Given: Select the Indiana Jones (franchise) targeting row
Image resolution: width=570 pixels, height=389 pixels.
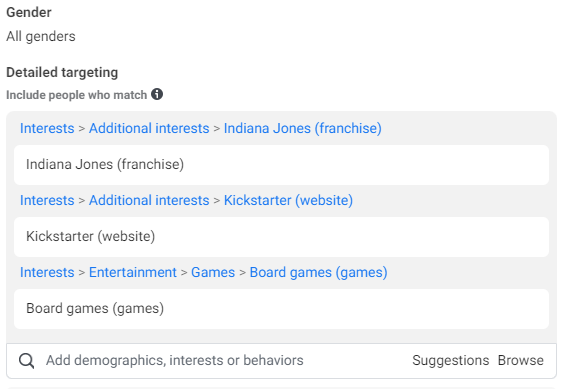Looking at the screenshot, I should pyautogui.click(x=281, y=165).
